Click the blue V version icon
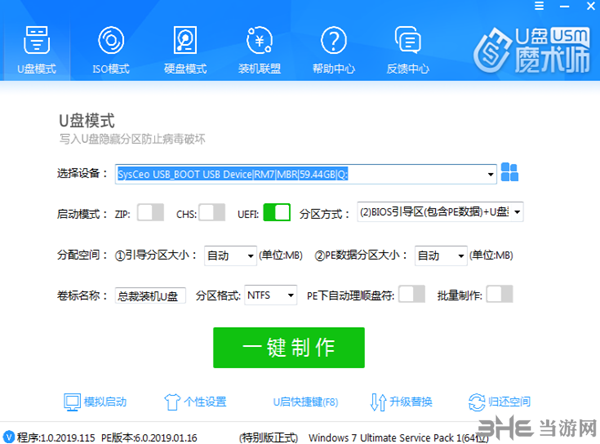The image size is (600, 444). pyautogui.click(x=8, y=437)
